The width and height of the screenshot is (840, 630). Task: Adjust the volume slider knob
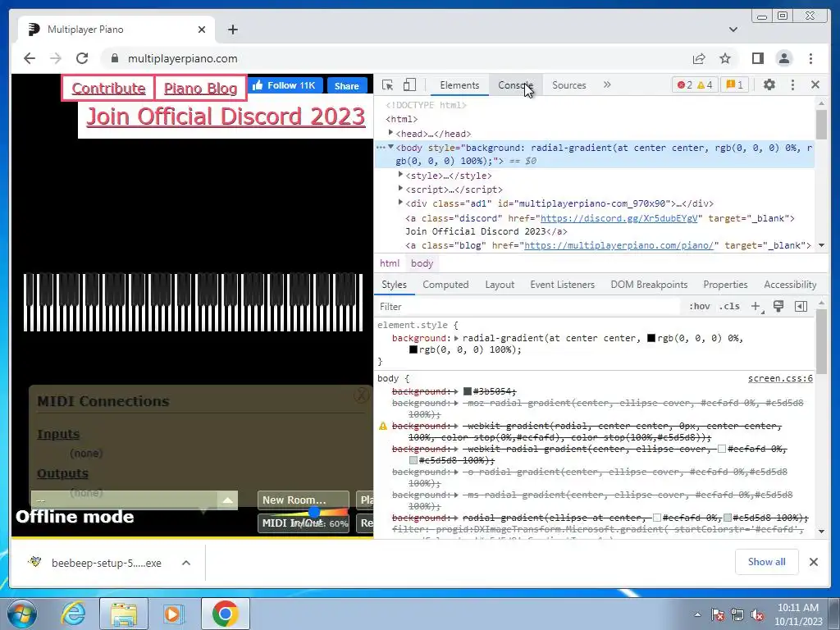314,513
